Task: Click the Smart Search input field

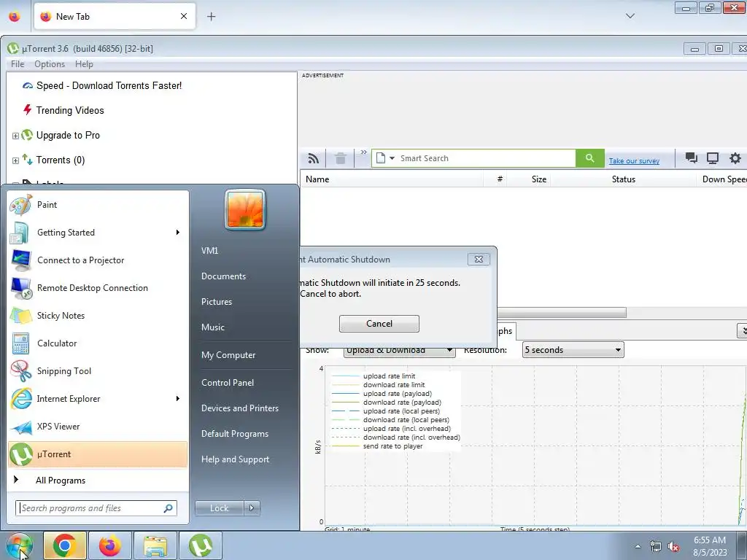Action: coord(486,158)
